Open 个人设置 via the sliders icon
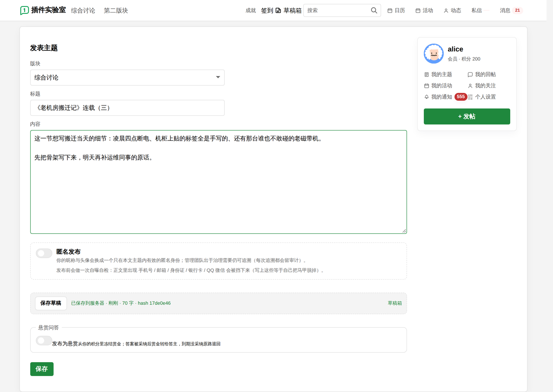The image size is (553, 392). click(470, 97)
